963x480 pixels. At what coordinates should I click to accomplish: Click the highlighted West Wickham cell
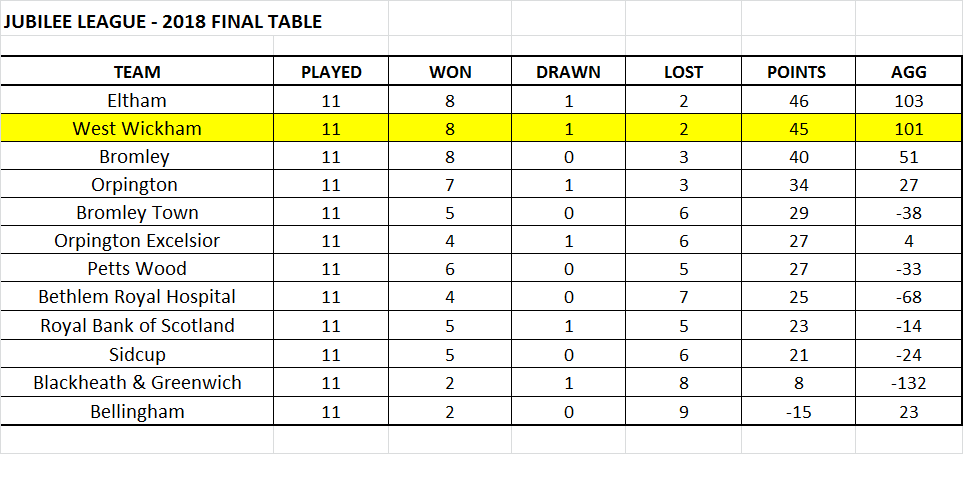point(137,128)
